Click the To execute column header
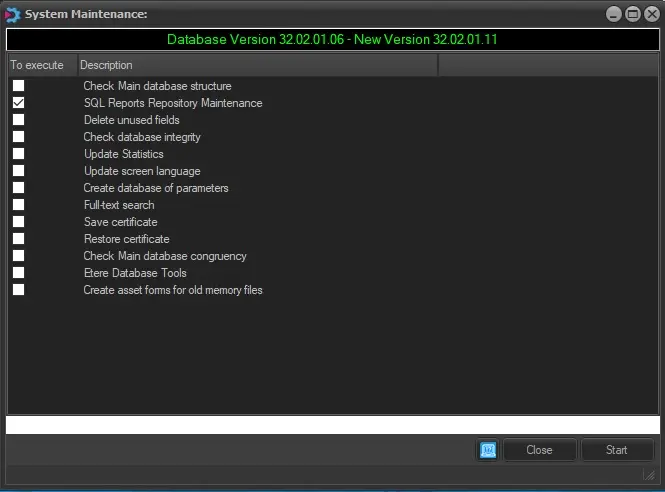Image resolution: width=665 pixels, height=492 pixels. [x=41, y=65]
